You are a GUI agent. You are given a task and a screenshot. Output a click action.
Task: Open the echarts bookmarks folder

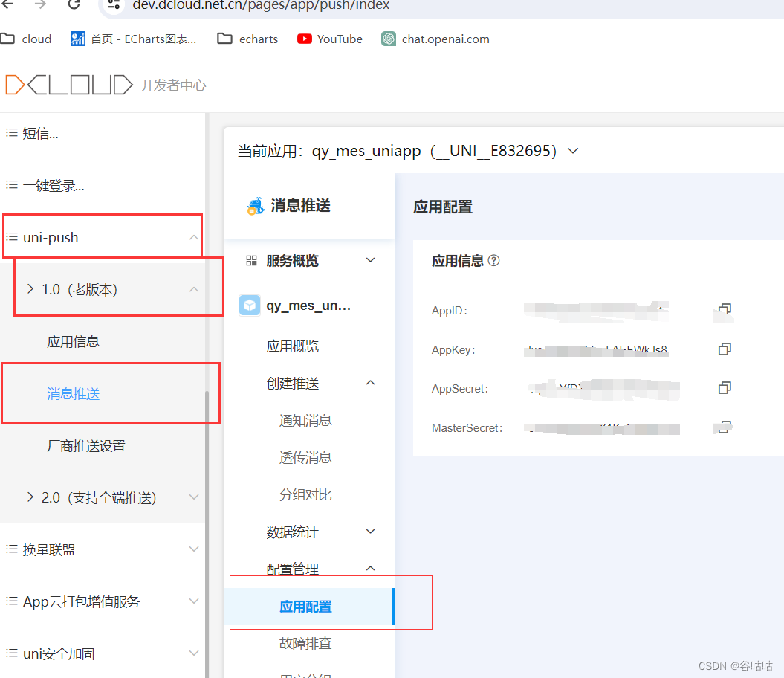[247, 39]
